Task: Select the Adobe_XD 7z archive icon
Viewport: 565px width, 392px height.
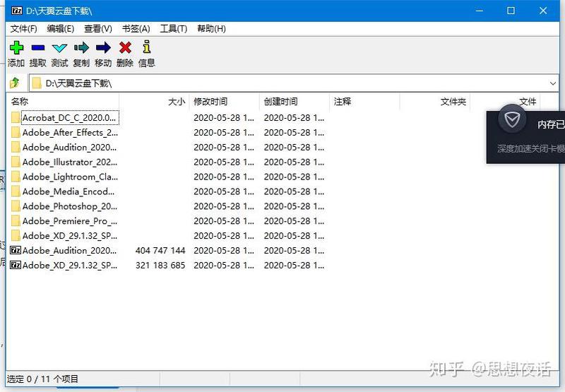Action: tap(16, 265)
